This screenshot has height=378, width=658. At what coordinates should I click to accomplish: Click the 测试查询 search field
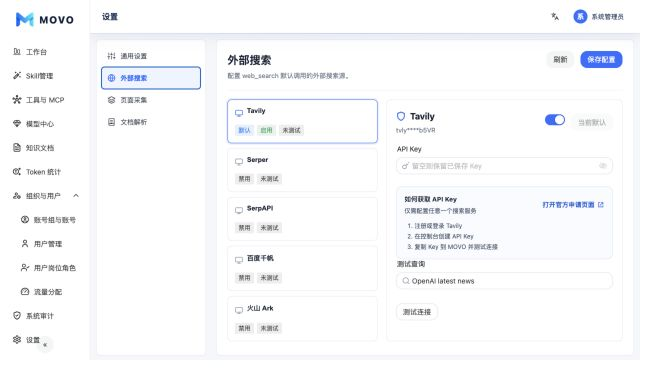tap(504, 281)
